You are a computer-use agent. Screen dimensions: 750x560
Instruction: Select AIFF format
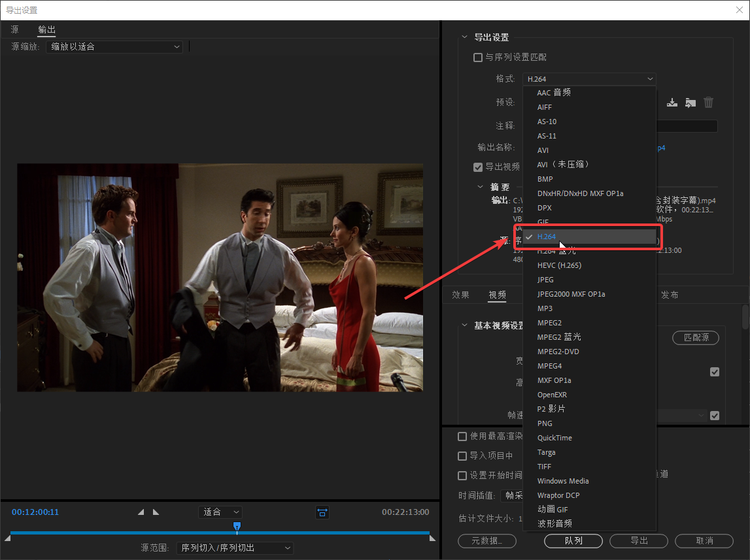tap(589, 107)
